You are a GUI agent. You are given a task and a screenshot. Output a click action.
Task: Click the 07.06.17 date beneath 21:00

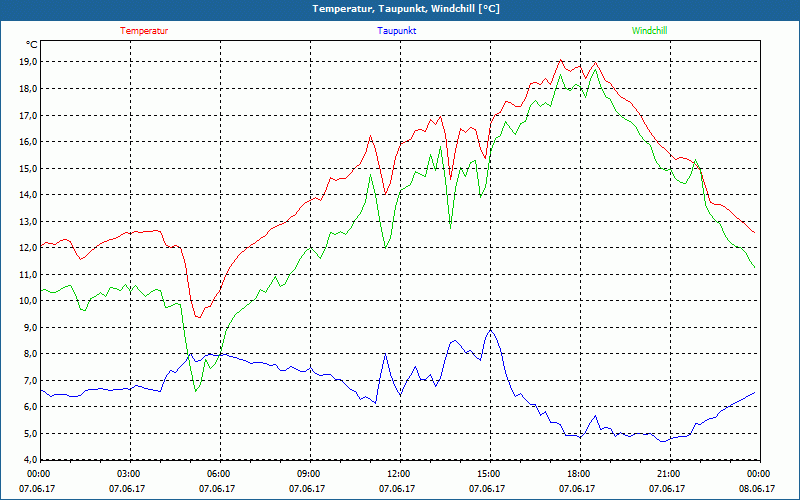tap(667, 489)
